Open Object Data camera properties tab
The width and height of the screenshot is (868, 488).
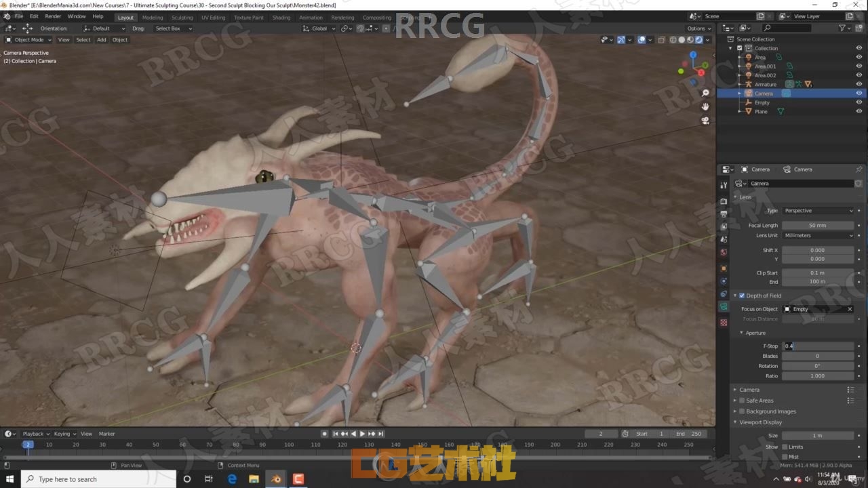coord(724,307)
